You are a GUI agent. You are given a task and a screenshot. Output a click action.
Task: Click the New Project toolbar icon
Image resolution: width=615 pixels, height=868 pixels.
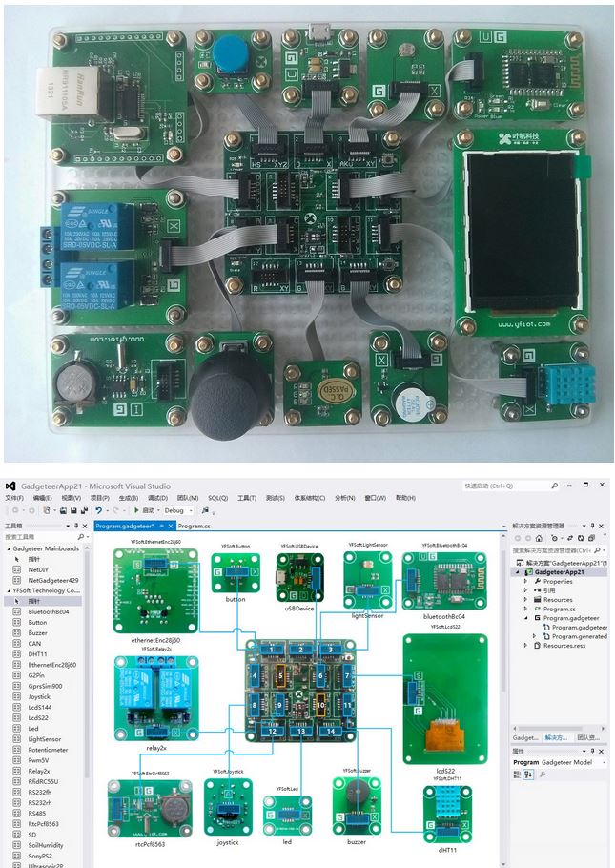[x=47, y=510]
